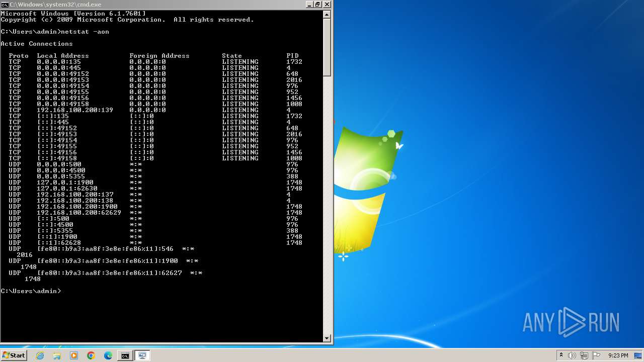Click the cmd scrollbar up arrow
This screenshot has width=644, height=362.
(x=327, y=14)
